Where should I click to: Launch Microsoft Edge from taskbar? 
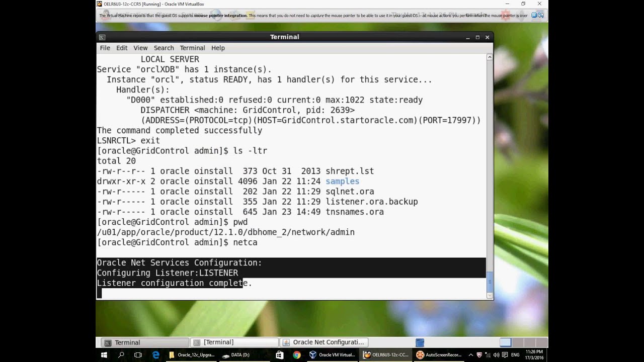tap(156, 354)
